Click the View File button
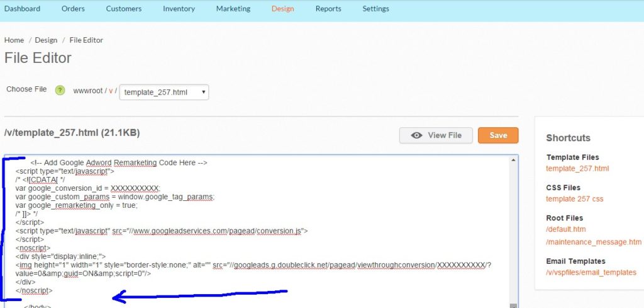The image size is (644, 308). [436, 135]
